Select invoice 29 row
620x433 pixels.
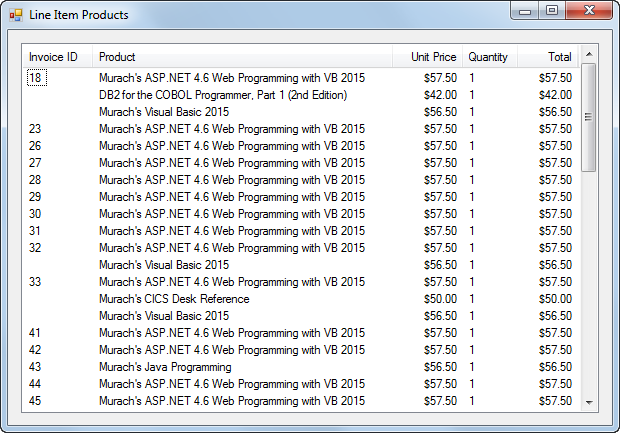(301, 197)
